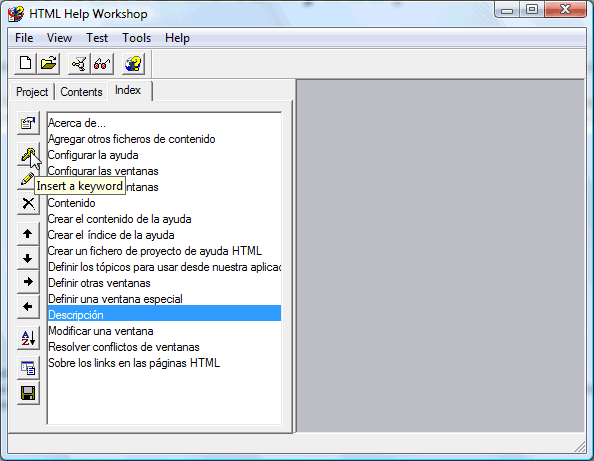This screenshot has height=461, width=594.
Task: Select 'Acerca de...' keyword
Action: pos(164,123)
